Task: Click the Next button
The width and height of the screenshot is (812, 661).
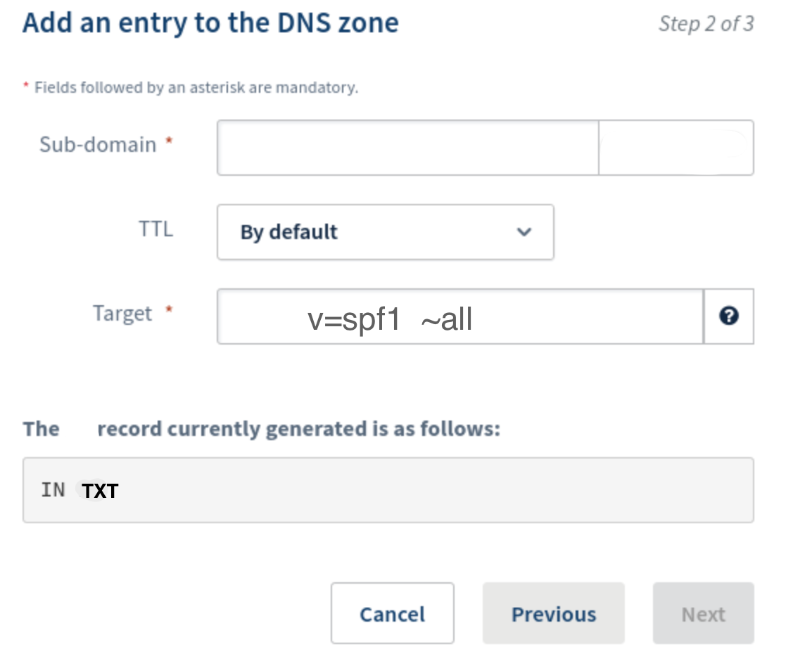Action: (x=703, y=613)
